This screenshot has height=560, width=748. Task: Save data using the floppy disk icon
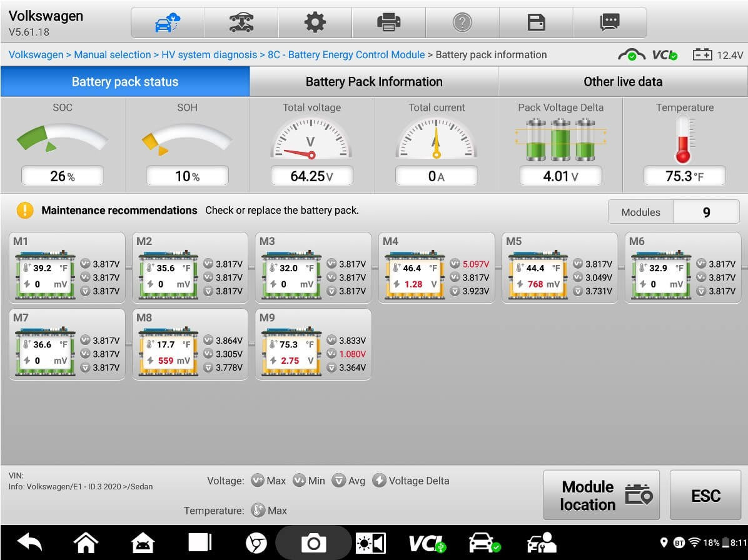pyautogui.click(x=536, y=23)
